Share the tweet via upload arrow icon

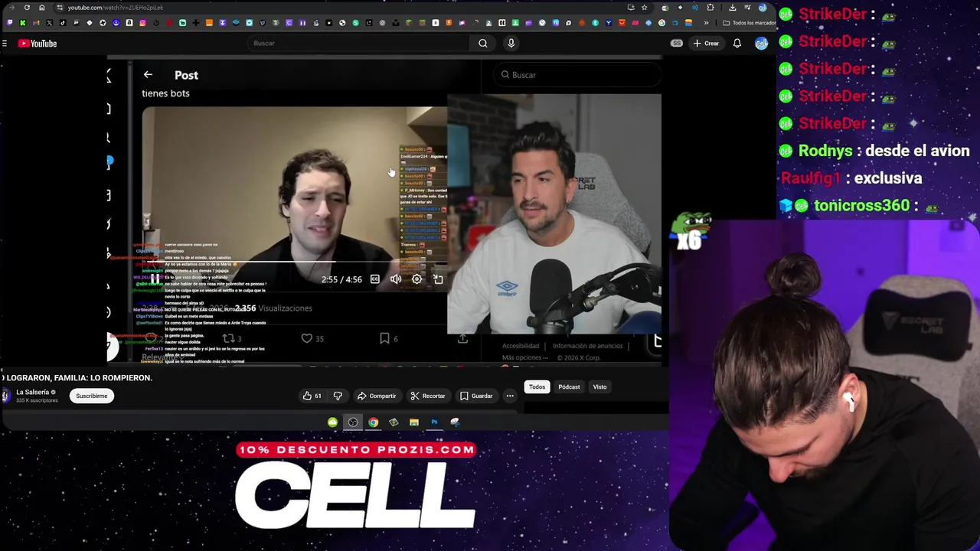coord(462,338)
